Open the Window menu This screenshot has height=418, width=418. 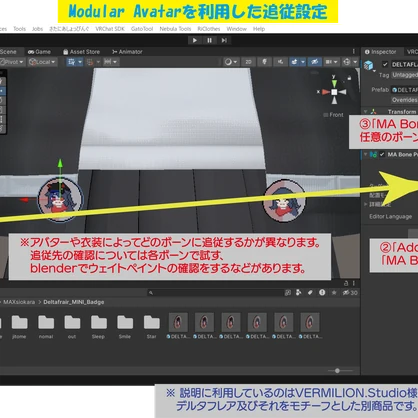click(236, 29)
